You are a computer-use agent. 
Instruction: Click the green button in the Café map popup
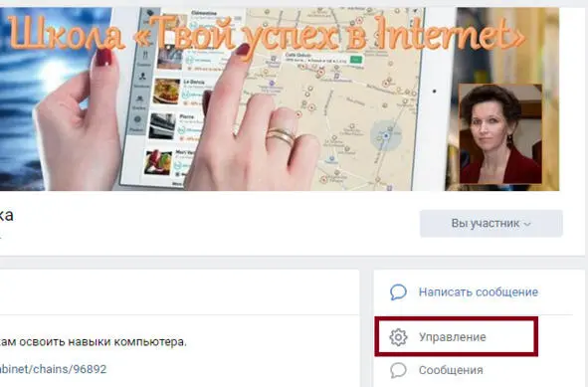pos(355,60)
